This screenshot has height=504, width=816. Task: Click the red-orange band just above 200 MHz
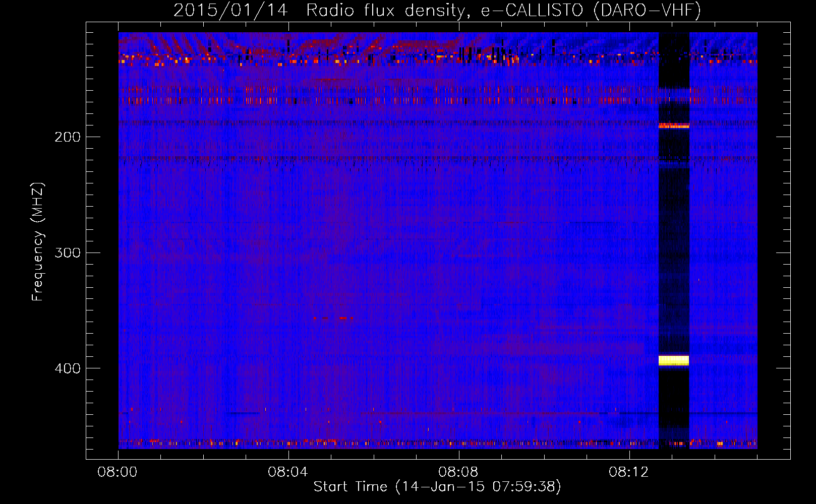(x=674, y=125)
